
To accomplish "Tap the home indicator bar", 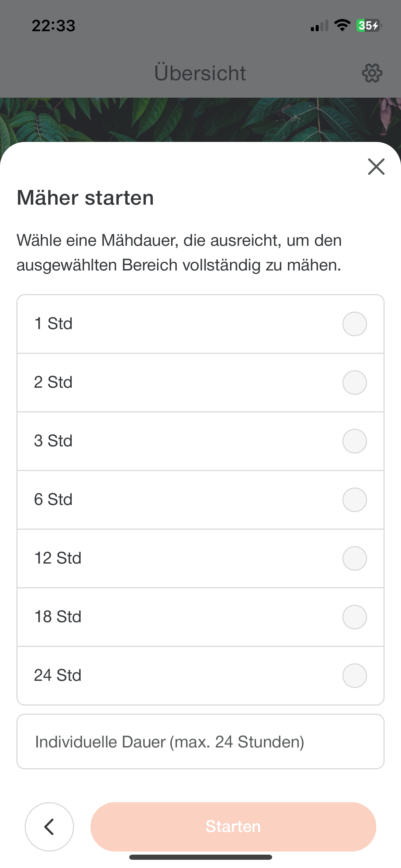I will tap(200, 857).
